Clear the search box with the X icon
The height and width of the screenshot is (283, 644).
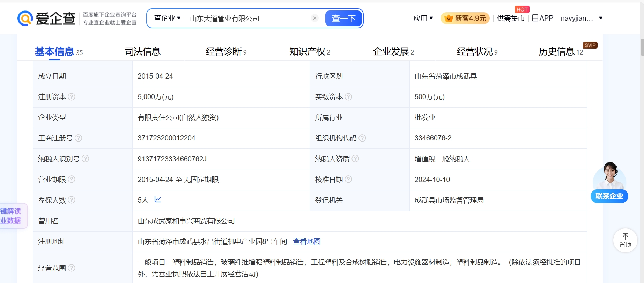(314, 18)
